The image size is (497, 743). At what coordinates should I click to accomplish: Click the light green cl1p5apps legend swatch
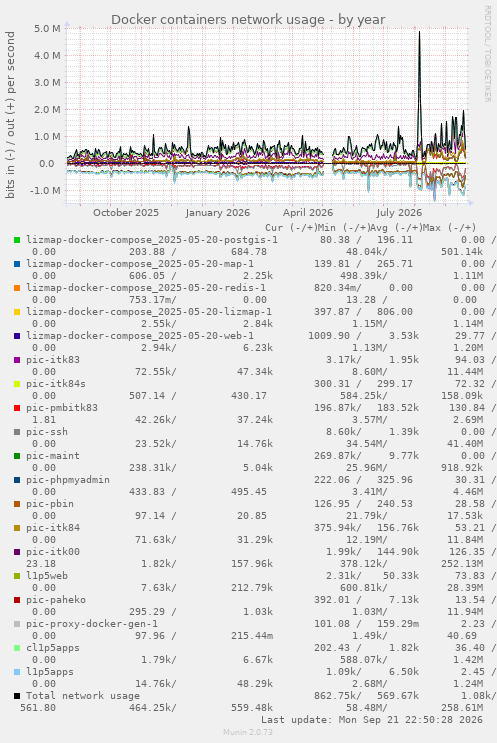pos(17,648)
